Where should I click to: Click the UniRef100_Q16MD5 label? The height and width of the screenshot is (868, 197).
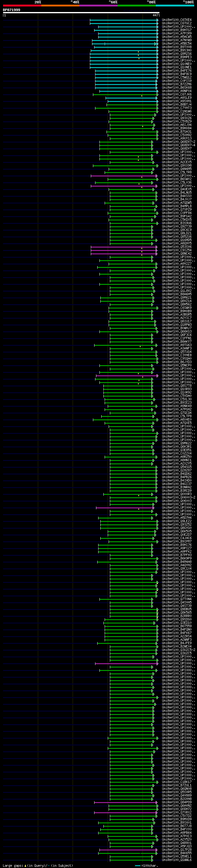176,240
